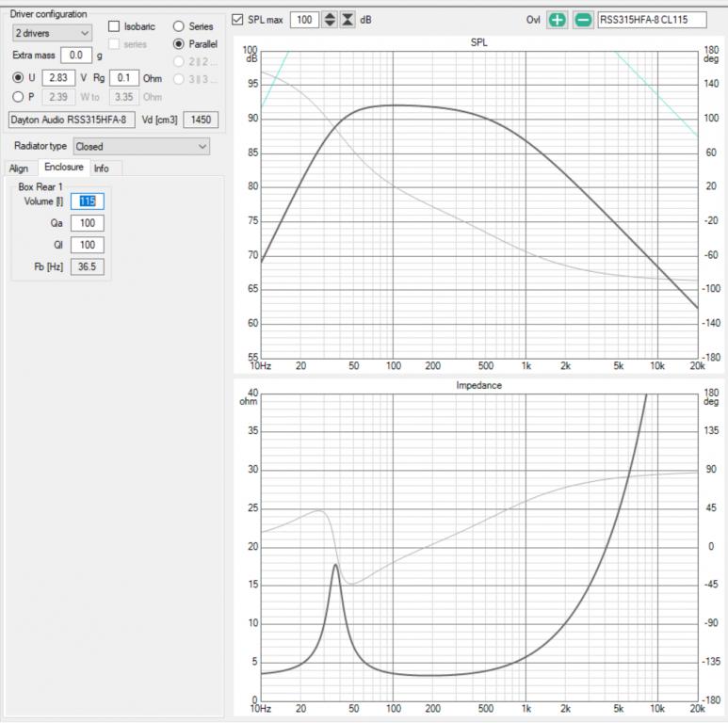Click the Box Rear 1 group label
Viewport: 728px width, 723px height.
tap(40, 186)
